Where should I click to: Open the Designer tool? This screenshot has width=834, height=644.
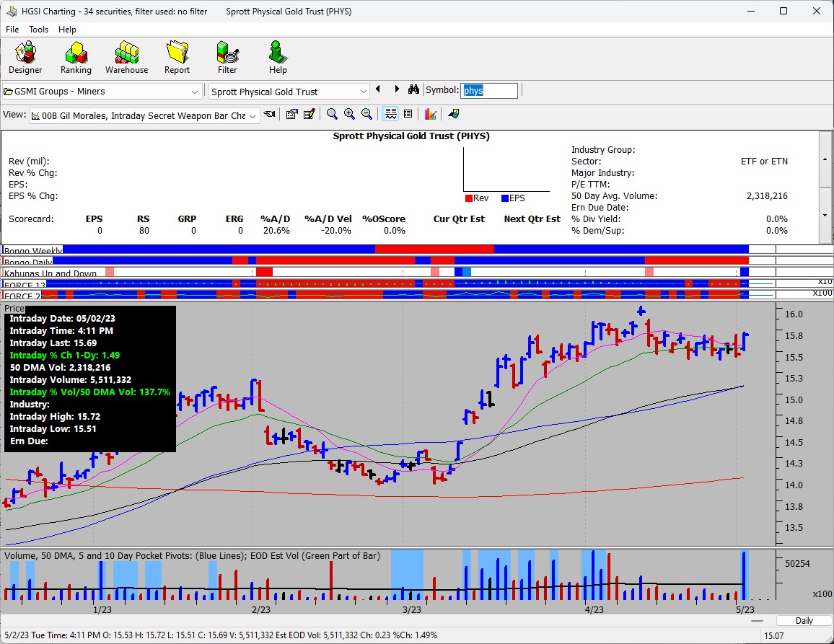(x=25, y=58)
